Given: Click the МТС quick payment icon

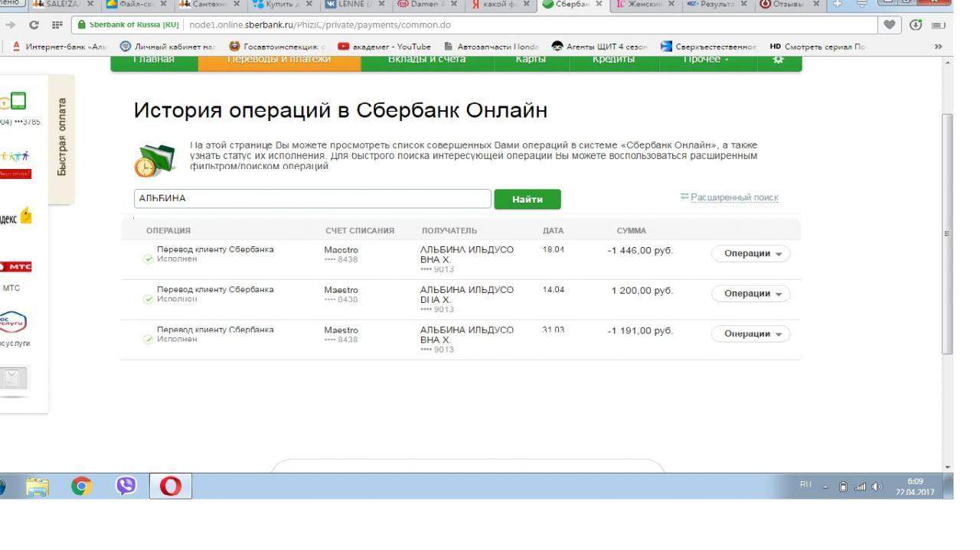Looking at the screenshot, I should click(15, 267).
